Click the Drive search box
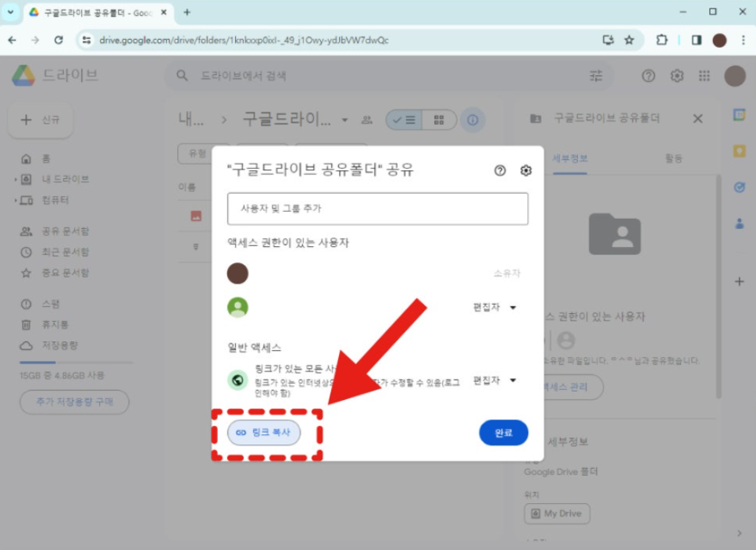 click(x=390, y=76)
